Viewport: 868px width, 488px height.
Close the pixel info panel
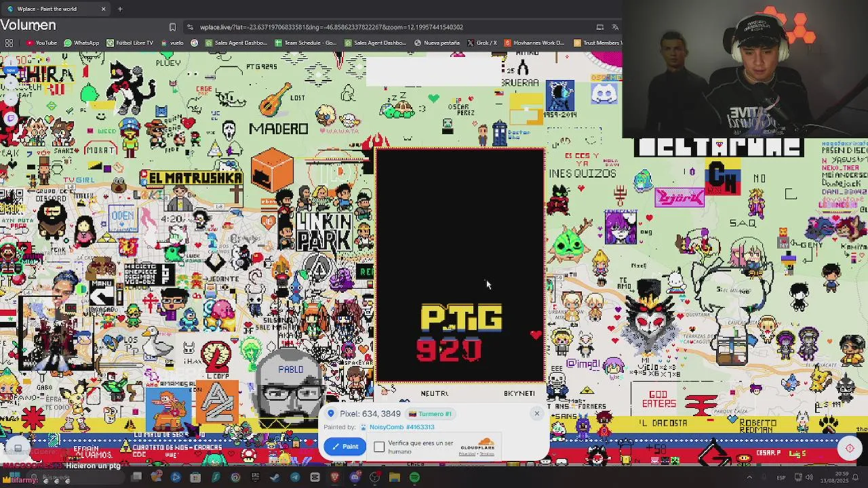pyautogui.click(x=536, y=413)
